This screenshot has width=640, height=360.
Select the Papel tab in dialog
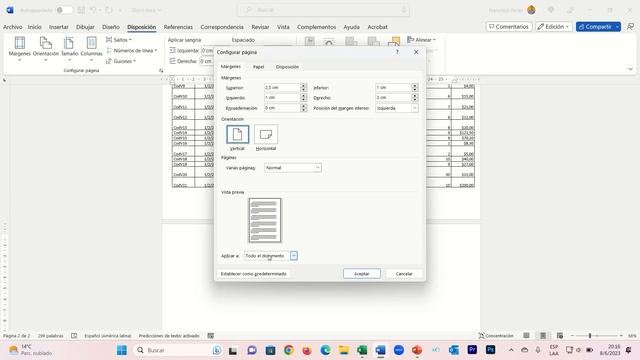point(258,67)
